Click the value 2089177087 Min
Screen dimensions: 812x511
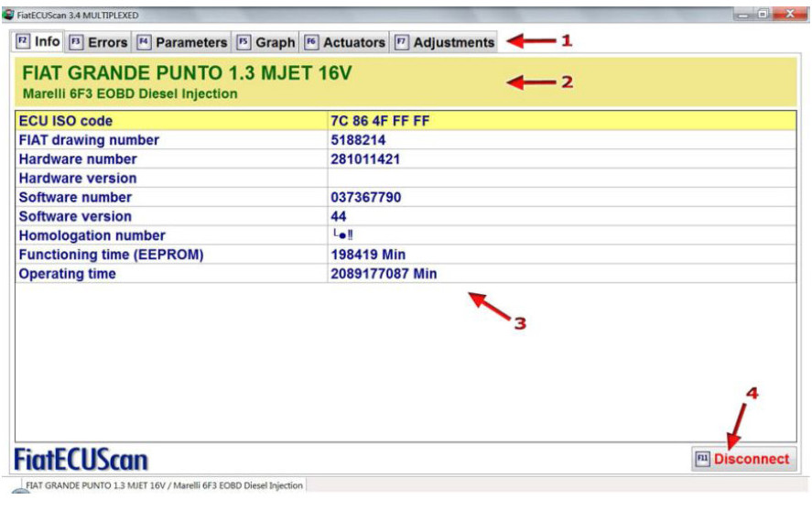point(384,274)
